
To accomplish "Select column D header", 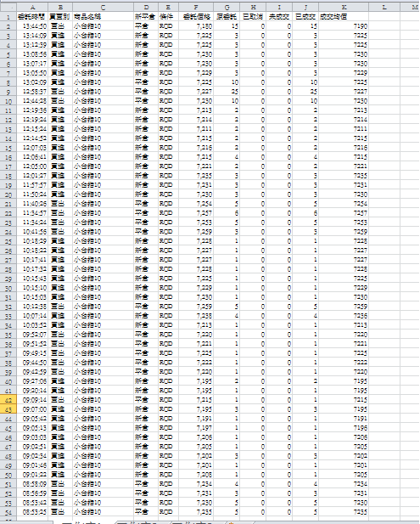I will click(146, 8).
